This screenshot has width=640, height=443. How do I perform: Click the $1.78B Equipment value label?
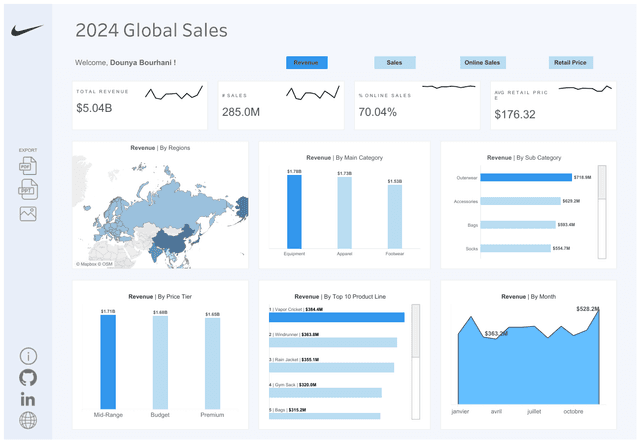[x=294, y=171]
